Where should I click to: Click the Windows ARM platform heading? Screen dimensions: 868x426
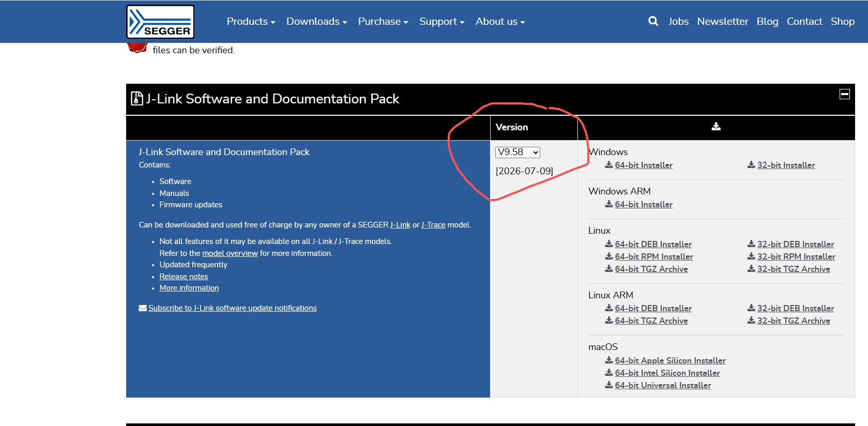tap(619, 191)
